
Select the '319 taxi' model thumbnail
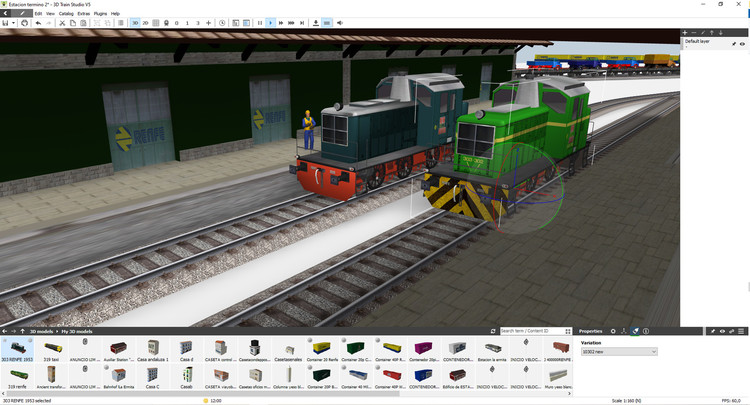click(x=51, y=350)
